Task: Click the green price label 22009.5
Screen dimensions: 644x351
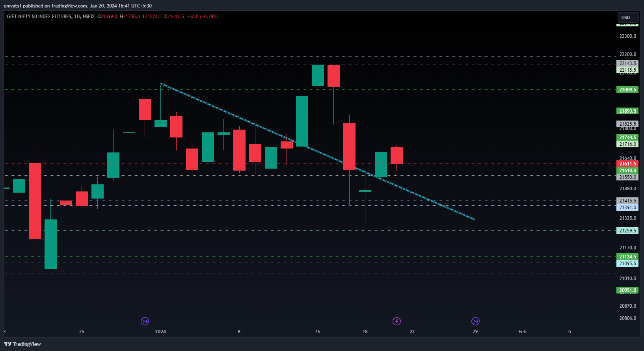Action: [627, 90]
